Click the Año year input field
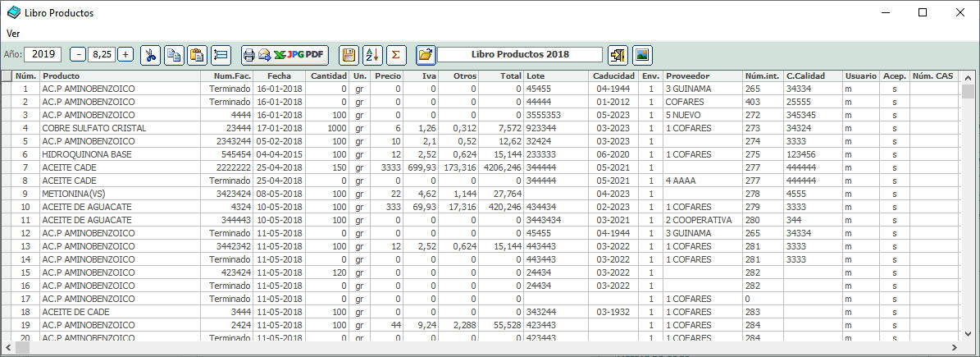This screenshot has height=357, width=980. [x=43, y=54]
